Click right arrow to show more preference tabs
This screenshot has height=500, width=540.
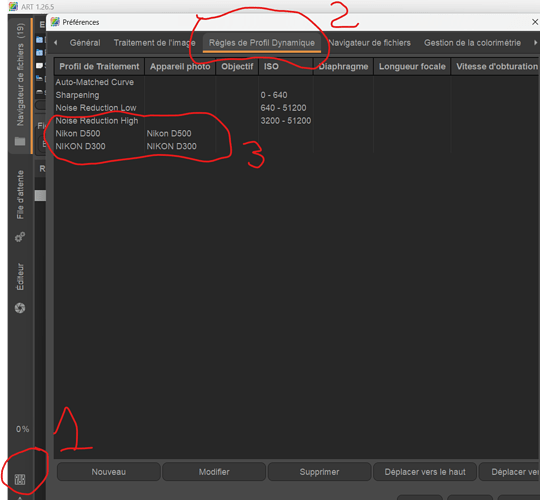click(535, 43)
